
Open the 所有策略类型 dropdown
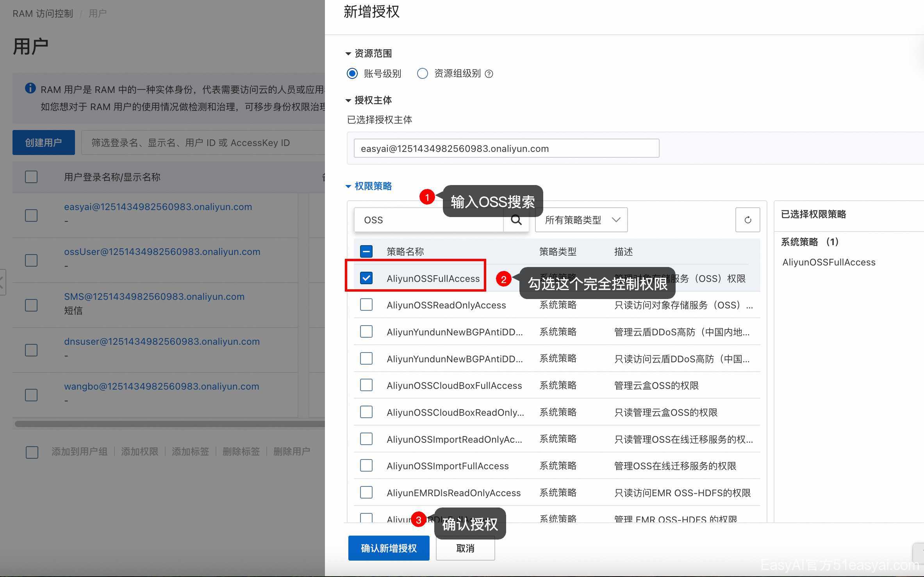[x=581, y=220]
